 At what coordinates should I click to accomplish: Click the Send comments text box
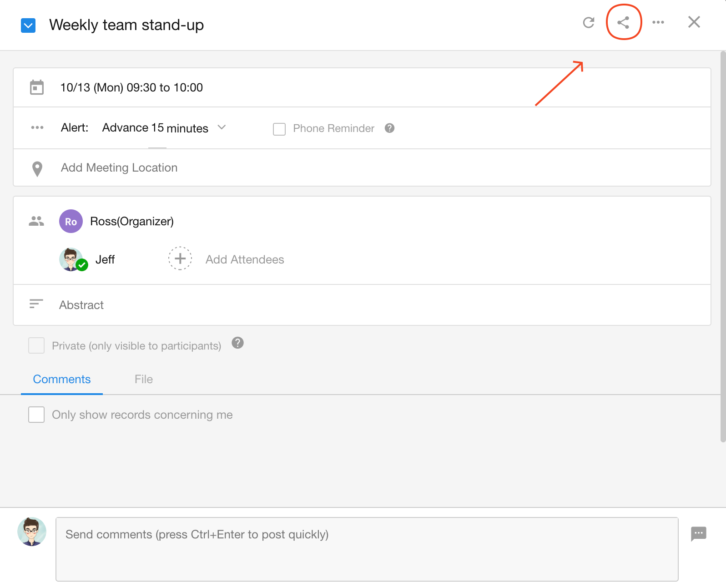[367, 549]
